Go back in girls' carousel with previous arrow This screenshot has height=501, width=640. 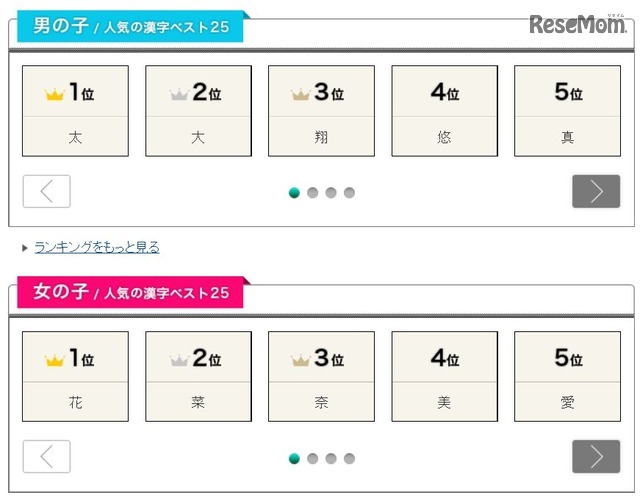coord(47,456)
